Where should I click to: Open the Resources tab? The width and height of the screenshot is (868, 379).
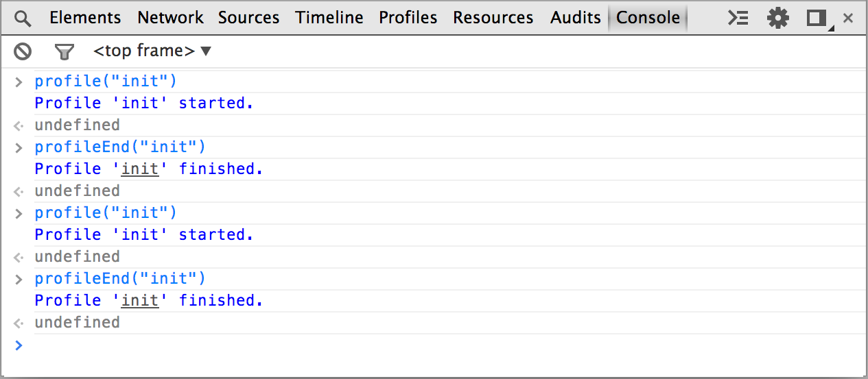click(x=493, y=19)
